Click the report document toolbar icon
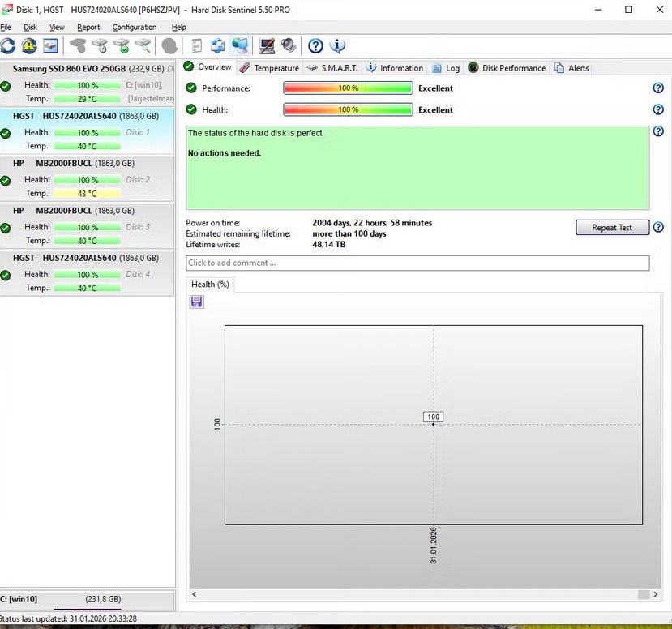Viewport: 672px width, 629px height. [197, 46]
